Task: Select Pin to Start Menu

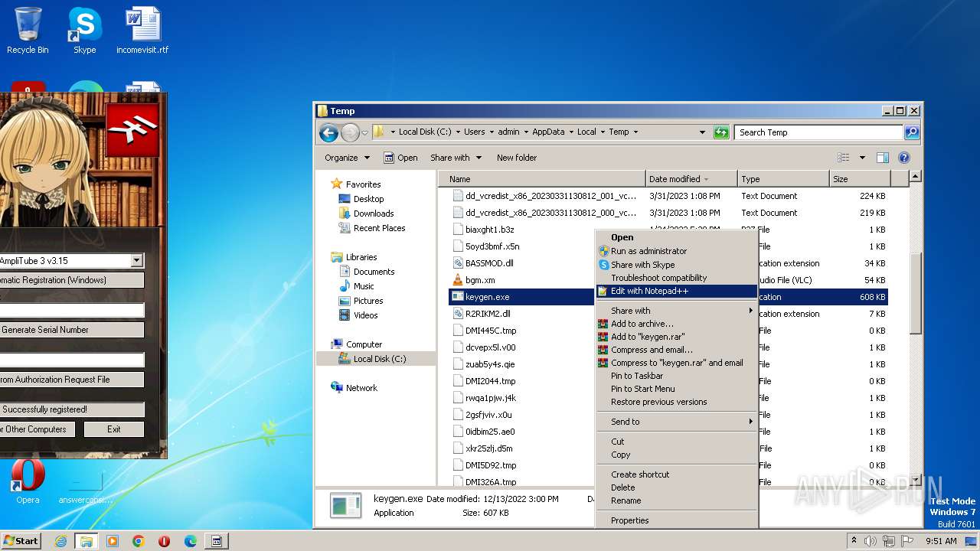Action: [677, 389]
